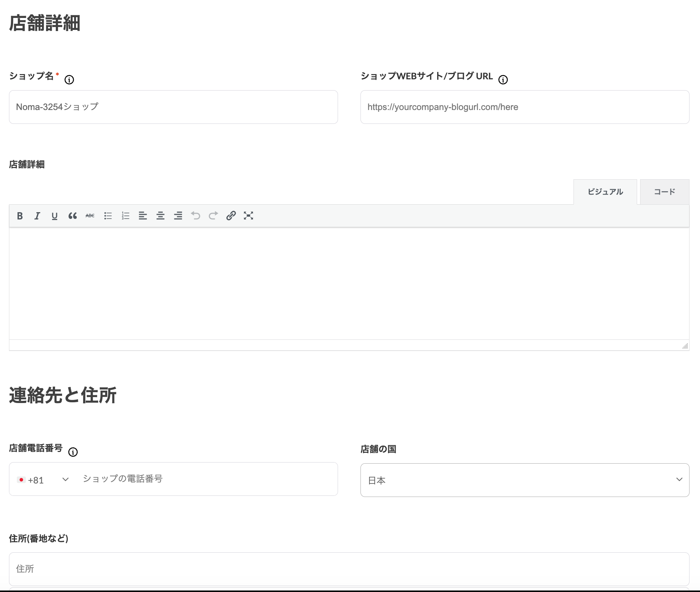Align text to the left
The image size is (700, 592).
coord(143,216)
